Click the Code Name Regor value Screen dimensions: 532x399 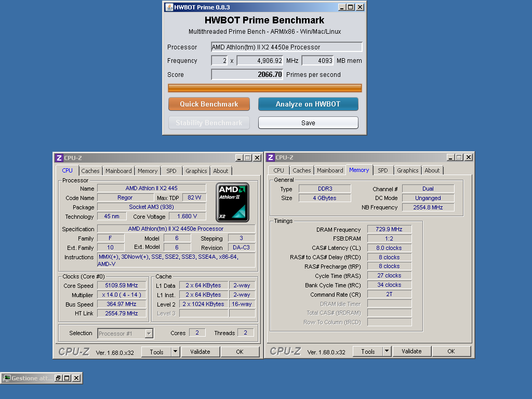click(x=125, y=197)
